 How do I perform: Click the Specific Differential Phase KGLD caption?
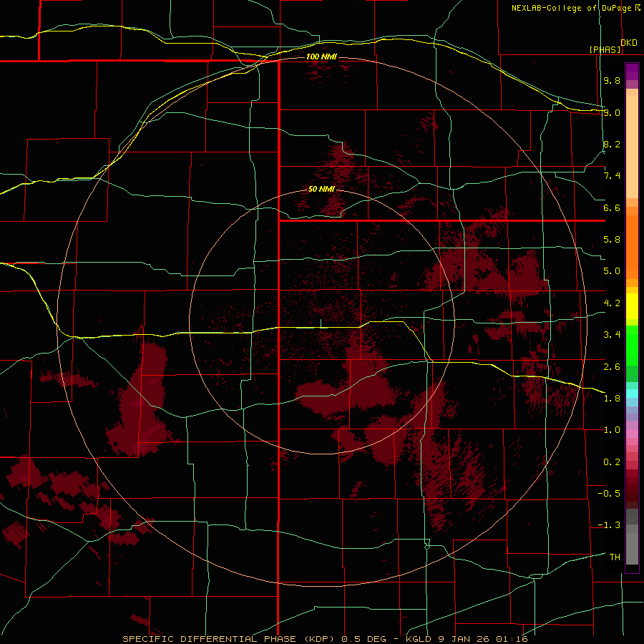click(x=325, y=639)
